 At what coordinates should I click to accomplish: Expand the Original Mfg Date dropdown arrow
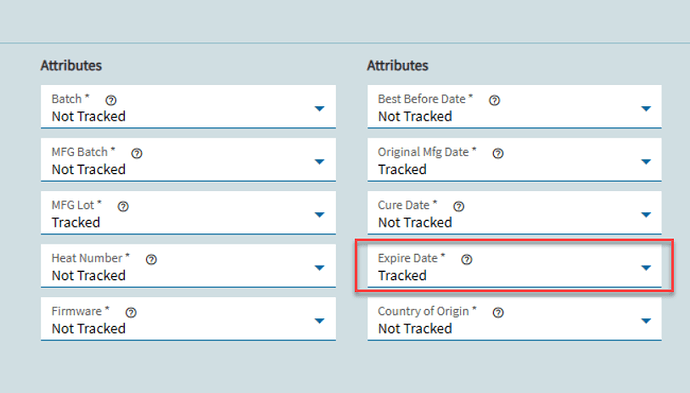tap(646, 162)
